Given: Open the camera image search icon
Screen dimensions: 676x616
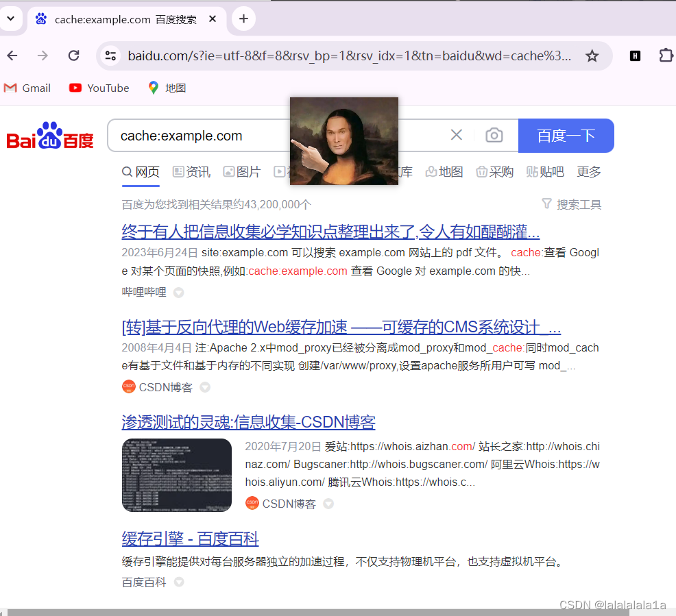Looking at the screenshot, I should pyautogui.click(x=494, y=135).
